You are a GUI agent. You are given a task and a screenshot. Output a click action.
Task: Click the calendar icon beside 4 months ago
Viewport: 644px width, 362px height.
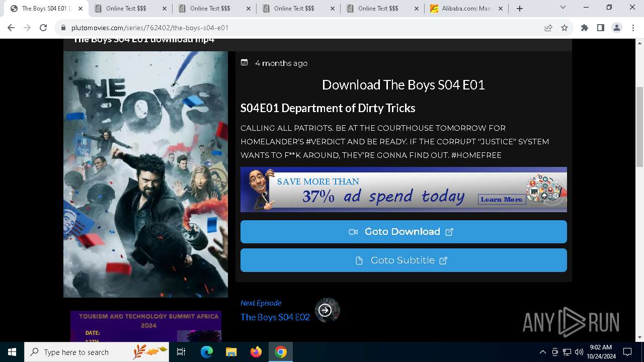(245, 63)
